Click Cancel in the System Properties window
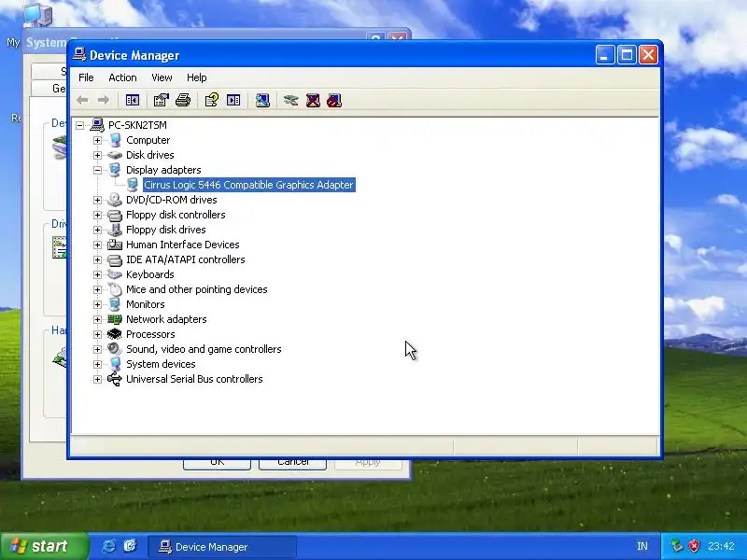 pyautogui.click(x=292, y=463)
